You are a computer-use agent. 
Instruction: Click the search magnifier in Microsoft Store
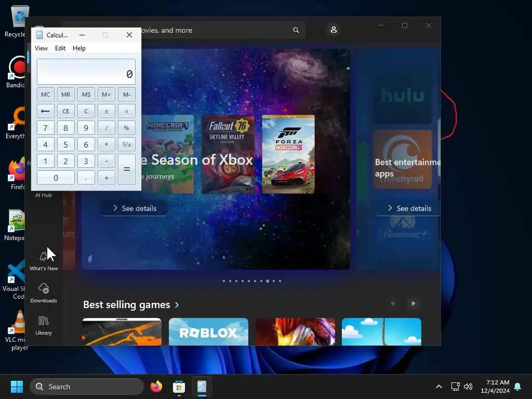point(296,30)
